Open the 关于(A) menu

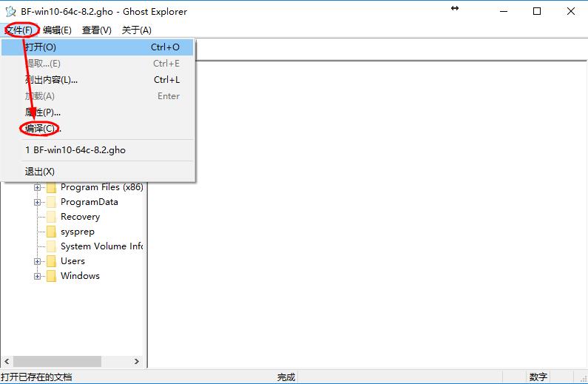pos(137,30)
